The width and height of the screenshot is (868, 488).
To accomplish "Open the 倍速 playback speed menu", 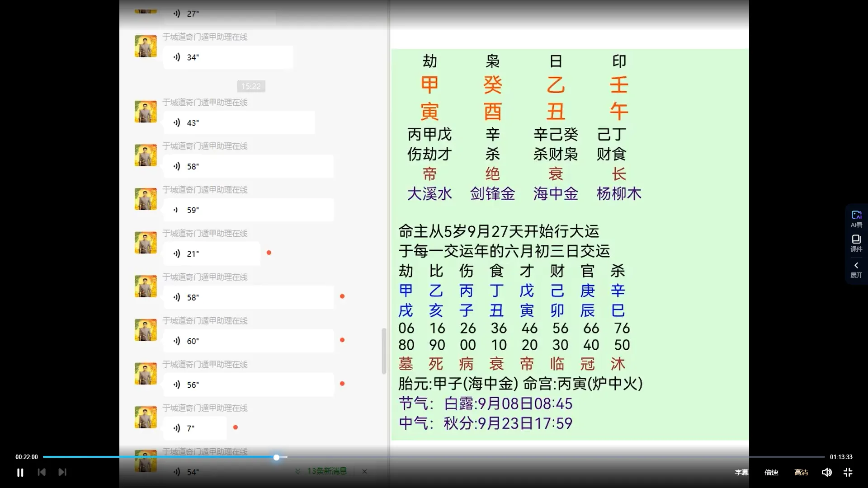I will click(x=771, y=472).
